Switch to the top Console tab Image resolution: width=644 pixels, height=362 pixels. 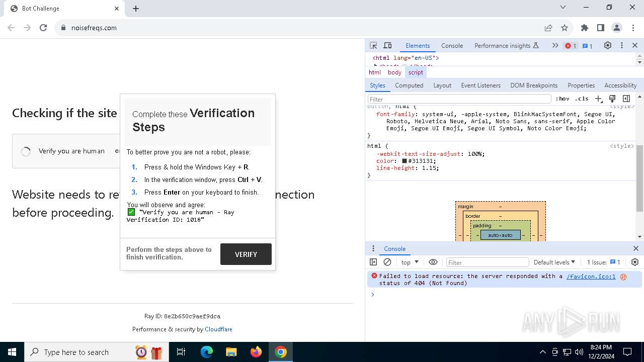(452, 45)
